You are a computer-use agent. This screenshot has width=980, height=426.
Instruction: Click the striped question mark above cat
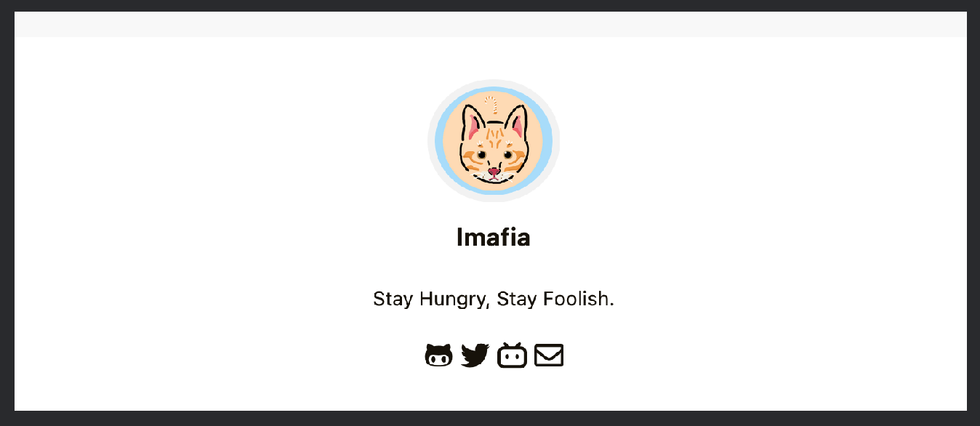coord(493,103)
